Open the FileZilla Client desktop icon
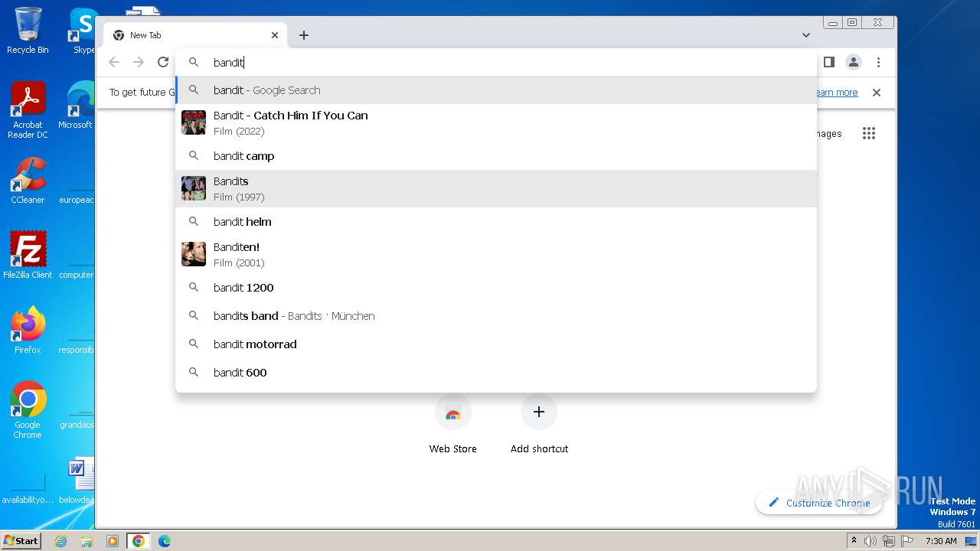980x551 pixels. pyautogui.click(x=28, y=255)
